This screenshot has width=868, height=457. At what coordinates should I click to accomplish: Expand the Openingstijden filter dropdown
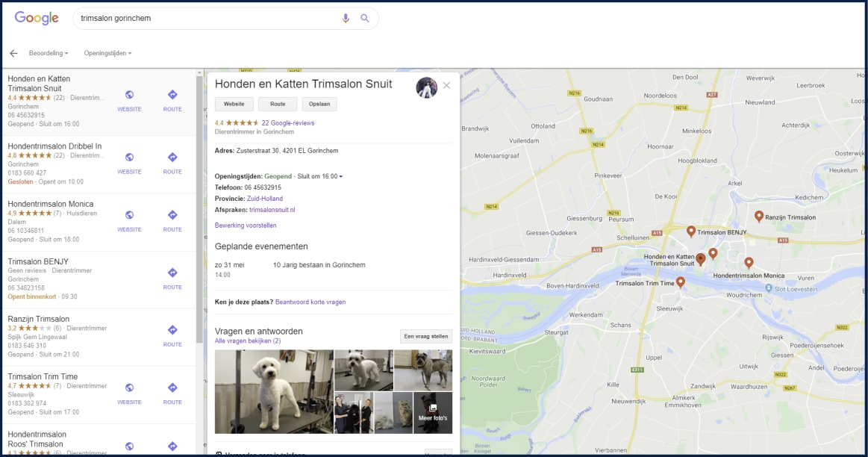(107, 53)
